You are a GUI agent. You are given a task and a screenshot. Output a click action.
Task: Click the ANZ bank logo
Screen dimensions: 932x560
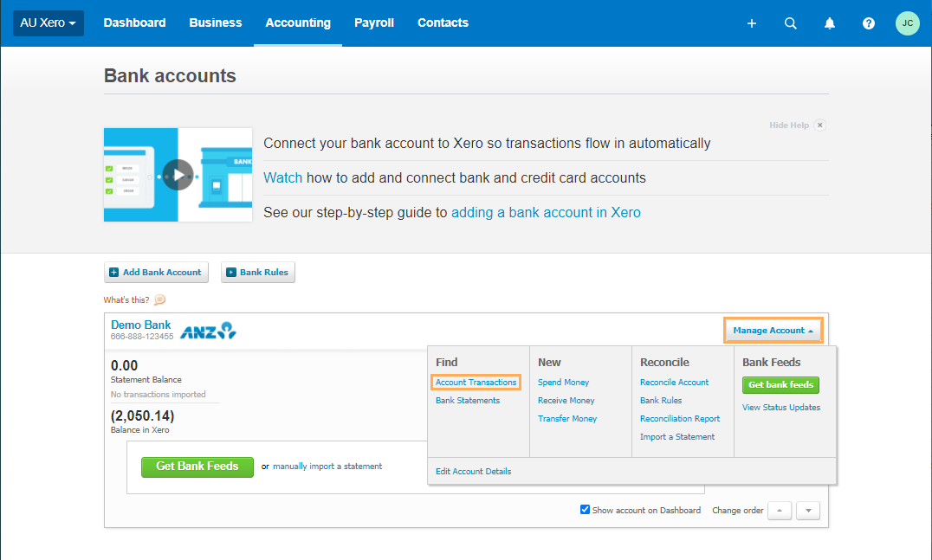[x=208, y=331]
